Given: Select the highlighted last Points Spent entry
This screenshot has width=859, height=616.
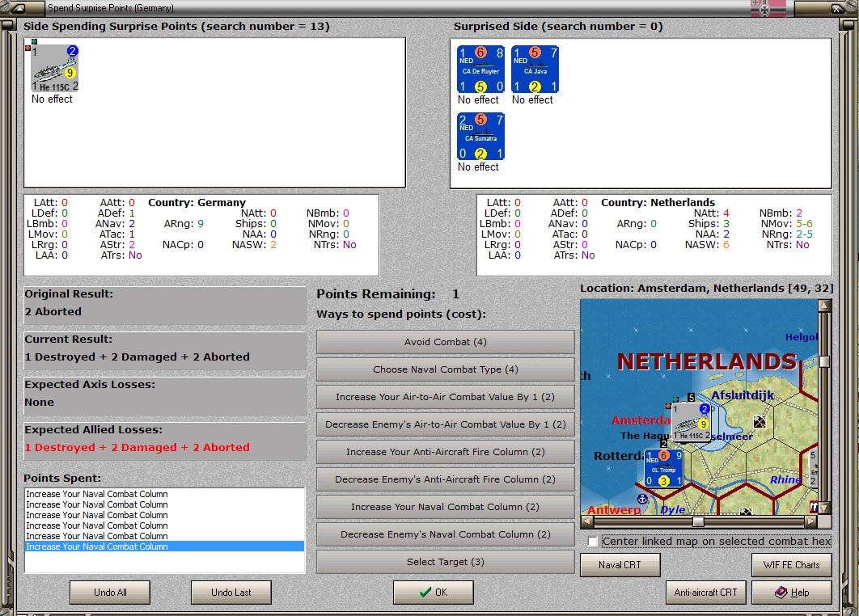Looking at the screenshot, I should (x=164, y=546).
